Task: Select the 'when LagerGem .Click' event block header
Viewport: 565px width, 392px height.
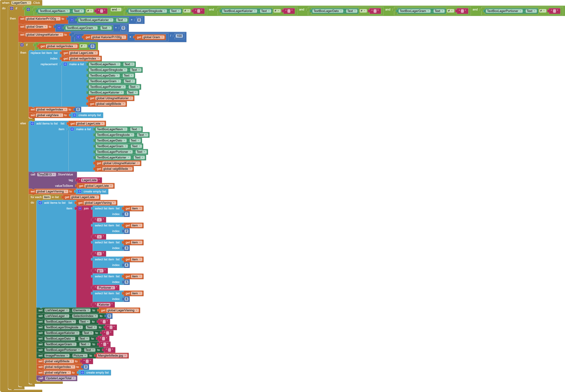Action: (x=21, y=3)
